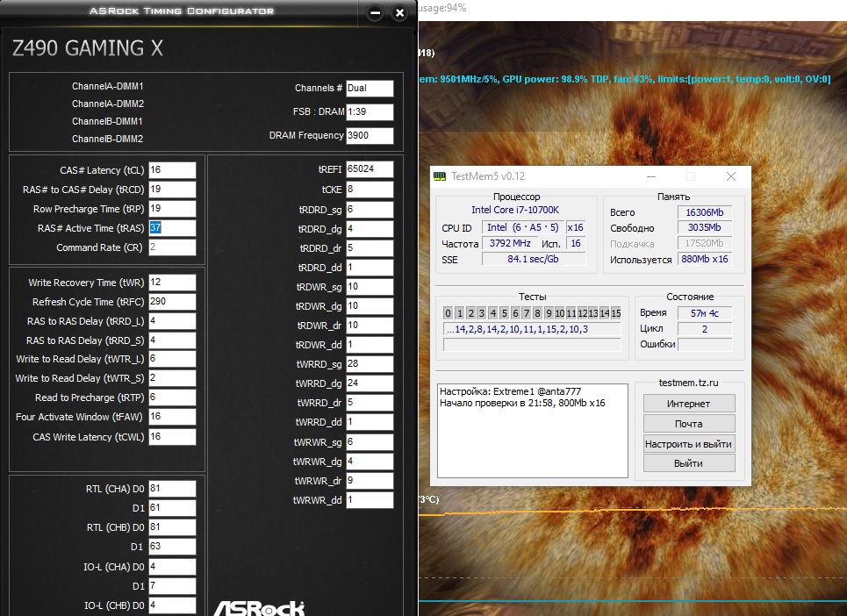Image resolution: width=847 pixels, height=616 pixels.
Task: Click the CAS# Latency (tCL) field
Action: [x=172, y=170]
